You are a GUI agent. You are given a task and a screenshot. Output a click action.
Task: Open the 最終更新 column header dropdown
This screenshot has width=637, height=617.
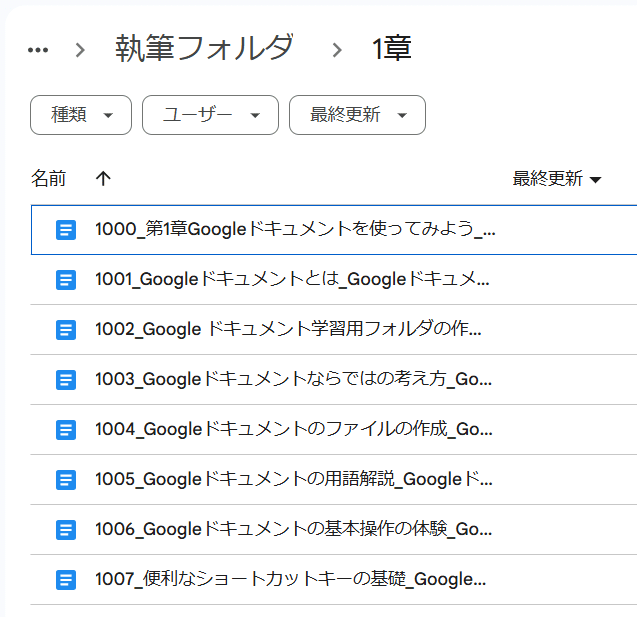pos(557,178)
